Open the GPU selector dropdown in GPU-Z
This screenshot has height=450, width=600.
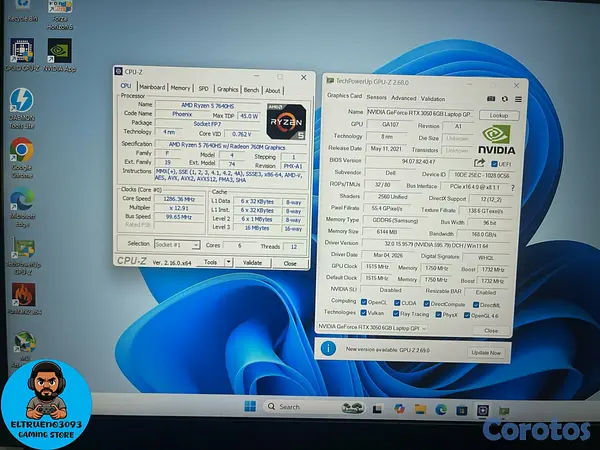point(372,328)
